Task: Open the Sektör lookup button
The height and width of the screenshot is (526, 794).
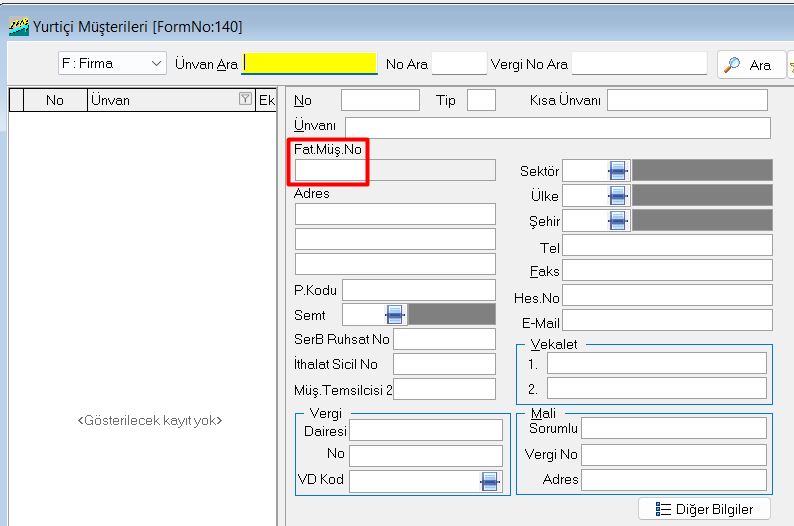Action: point(617,171)
